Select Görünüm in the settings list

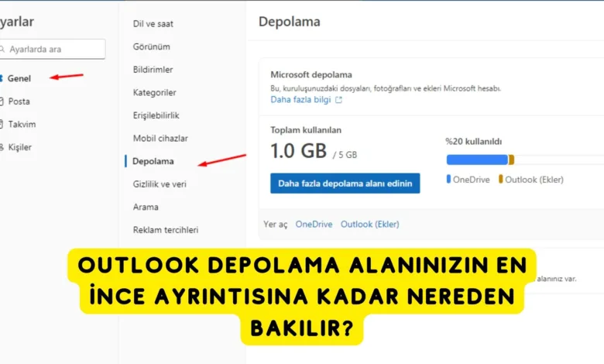point(151,46)
